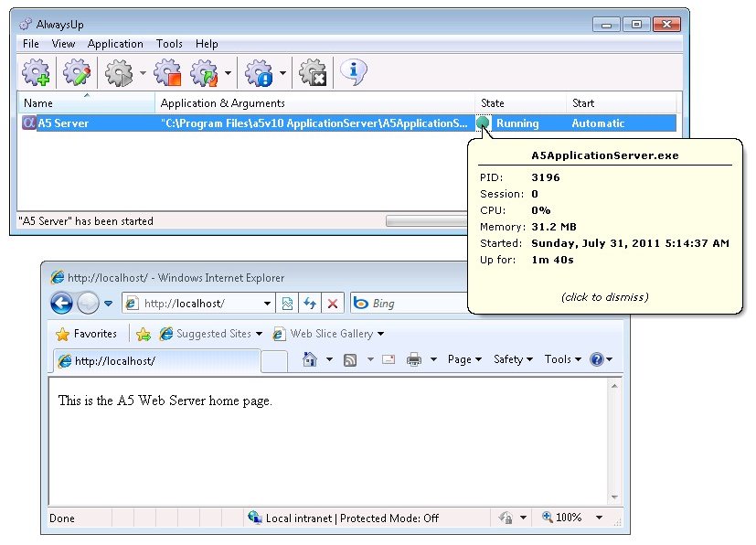Open the Suggested Sites dropdown
Image resolution: width=756 pixels, height=545 pixels.
(x=260, y=334)
